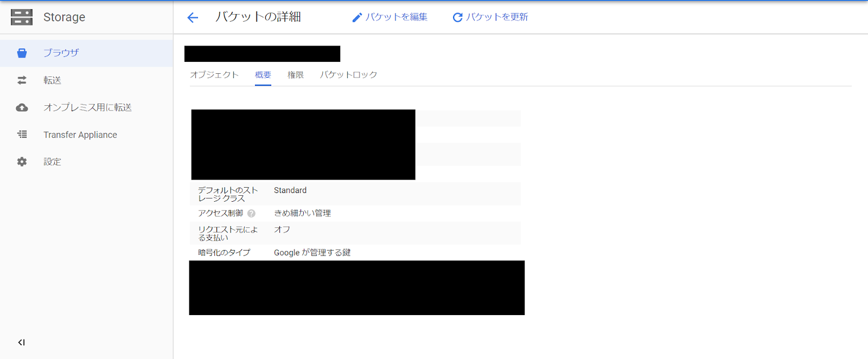Click the Transfer Appliance list icon

[x=22, y=134]
